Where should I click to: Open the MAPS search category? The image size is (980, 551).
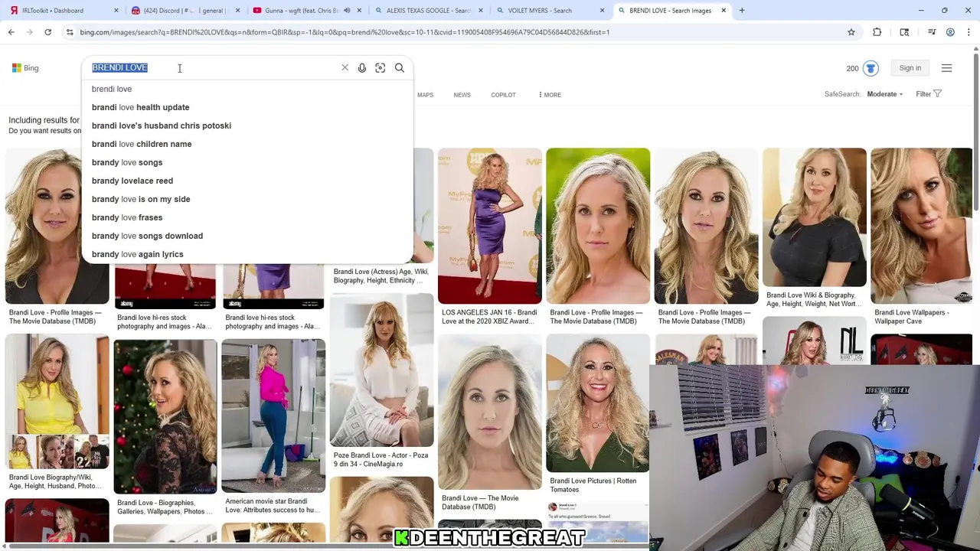(x=425, y=95)
